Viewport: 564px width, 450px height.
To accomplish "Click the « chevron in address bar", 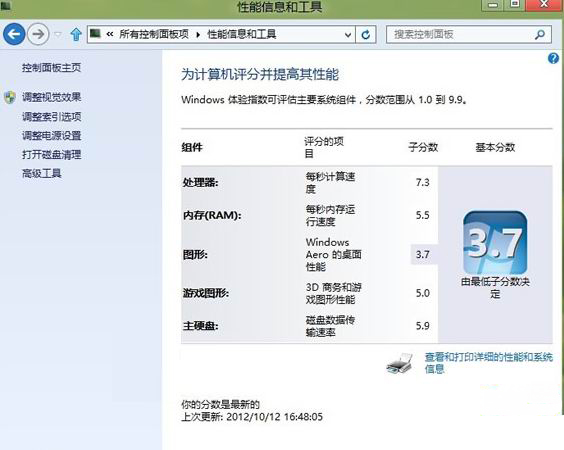I will (110, 34).
